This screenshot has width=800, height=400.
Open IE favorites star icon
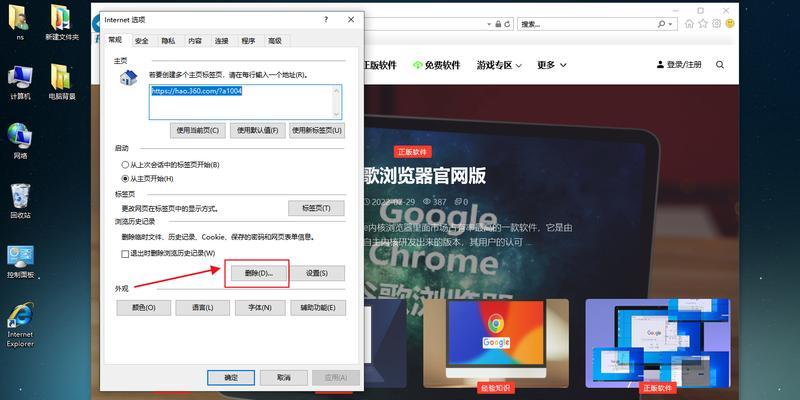coord(703,23)
